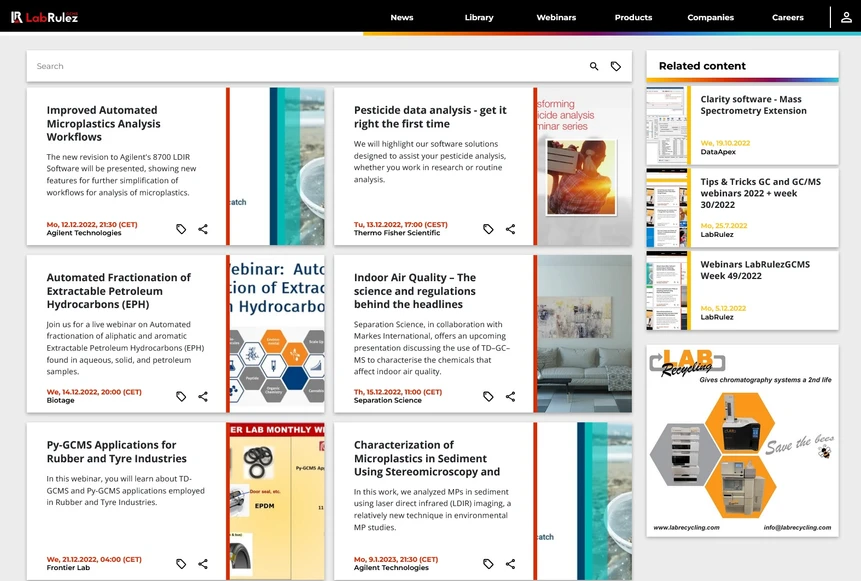This screenshot has width=861, height=581.
Task: Share the Indoor Air Quality webinar
Action: [x=511, y=396]
